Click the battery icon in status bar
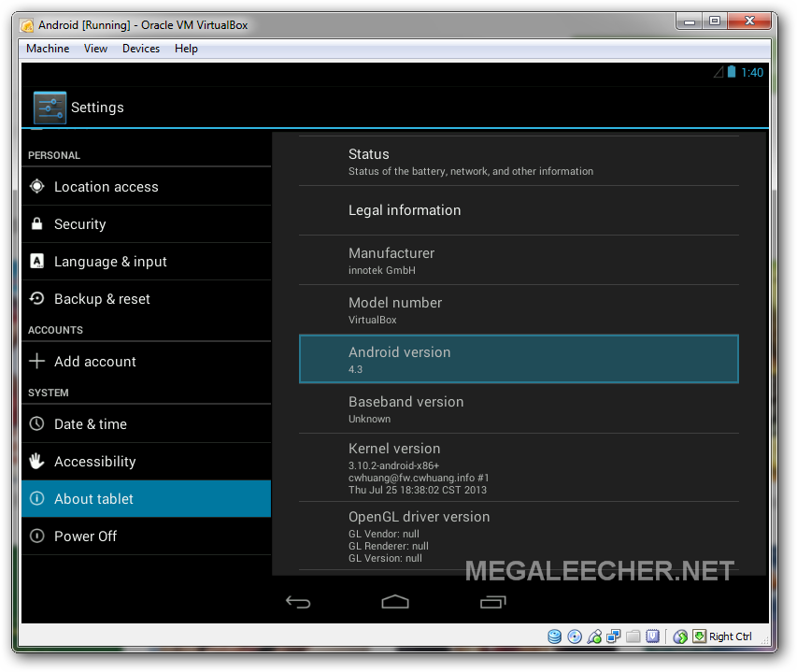Screen dimensions: 797x672 click(732, 72)
